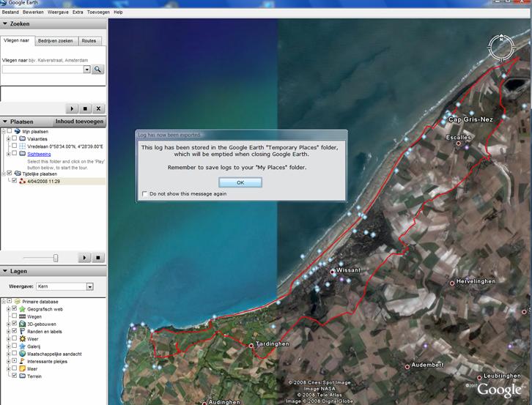Image resolution: width=532 pixels, height=405 pixels.
Task: Check the Sightseeing checkbox
Action: tap(14, 153)
